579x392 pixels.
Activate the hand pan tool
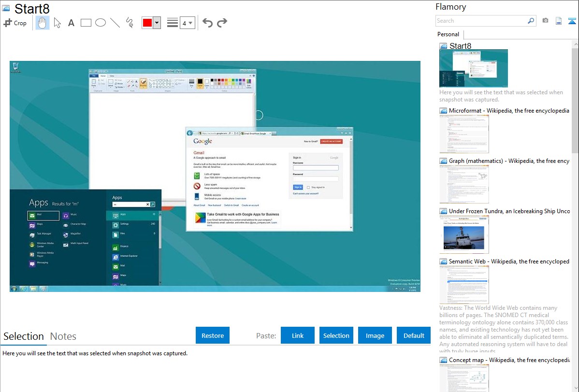point(43,23)
